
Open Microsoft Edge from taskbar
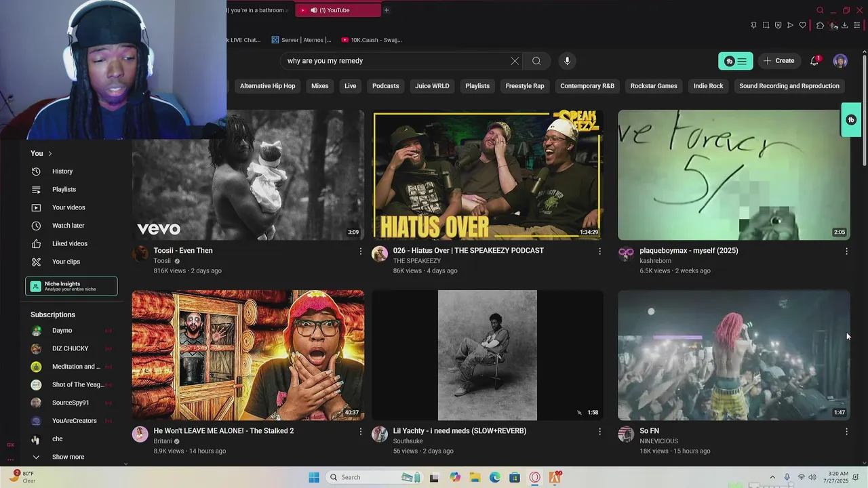(x=495, y=477)
